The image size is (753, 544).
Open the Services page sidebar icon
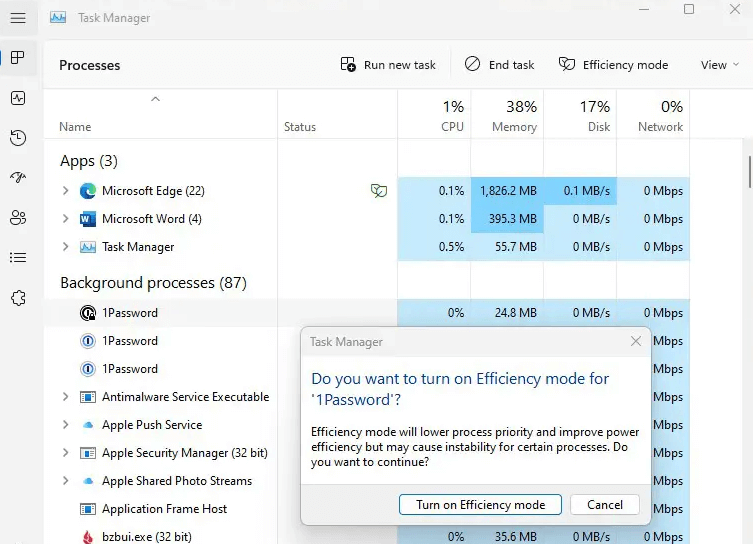(17, 298)
